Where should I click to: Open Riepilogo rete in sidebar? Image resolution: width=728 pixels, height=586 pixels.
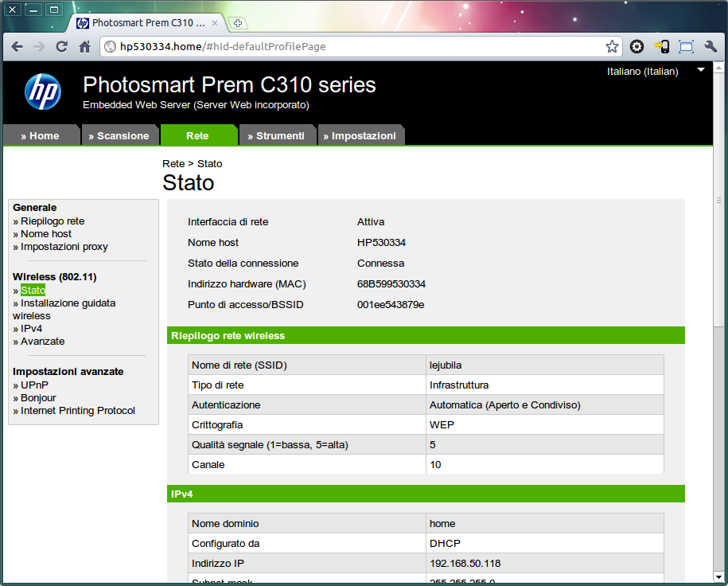click(53, 221)
